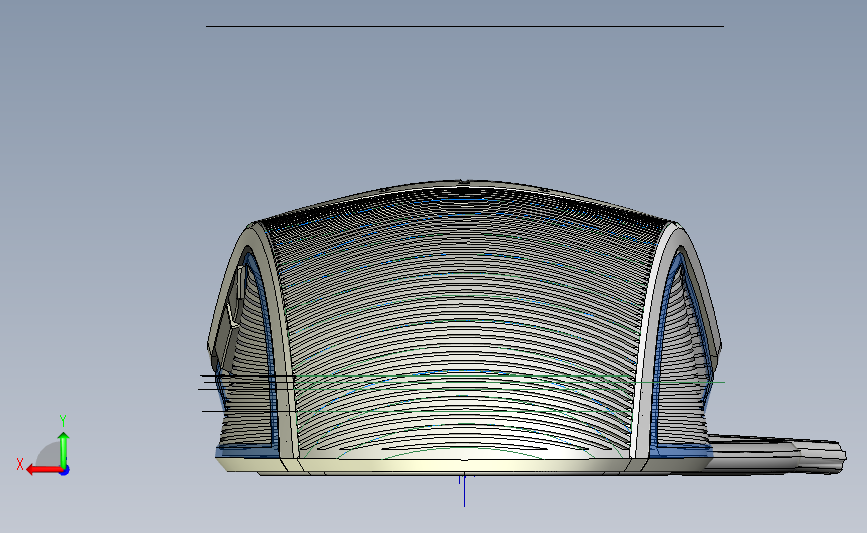Screen dimensions: 867x533
Task: Click the green Y axis arrow of triad
Action: 64,450
